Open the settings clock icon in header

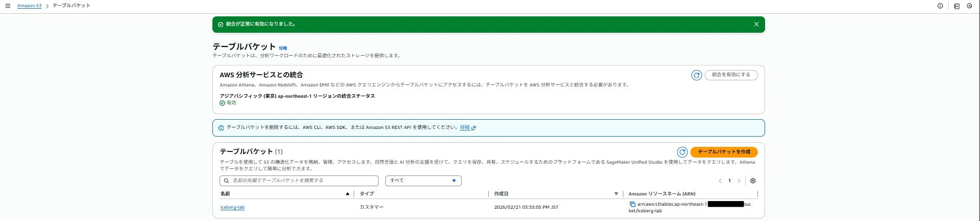[x=969, y=6]
